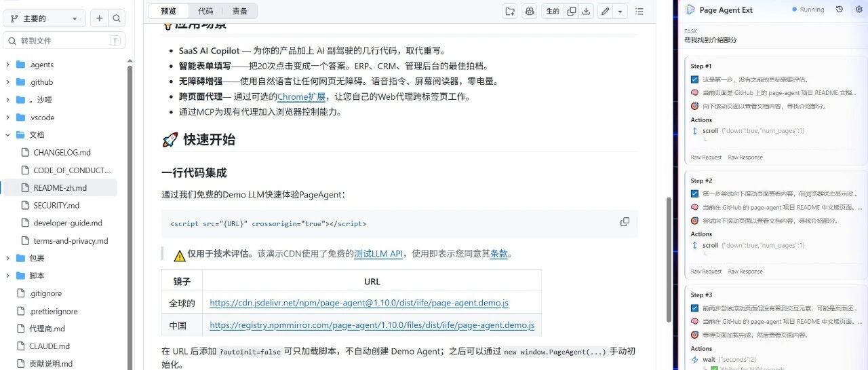Switch to the 预览 tab
Viewport: 868px width, 370px height.
[169, 11]
